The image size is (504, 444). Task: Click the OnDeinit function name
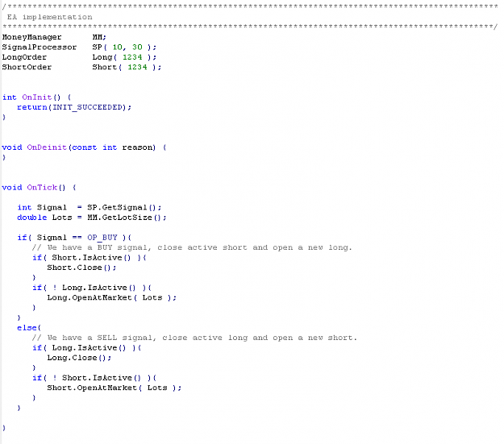[47, 147]
